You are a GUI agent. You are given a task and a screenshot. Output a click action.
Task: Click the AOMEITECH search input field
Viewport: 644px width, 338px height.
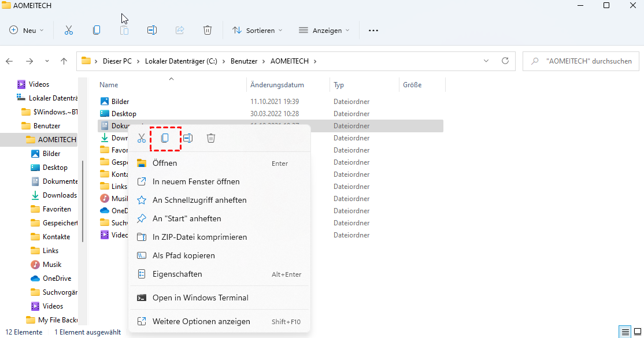tap(581, 61)
